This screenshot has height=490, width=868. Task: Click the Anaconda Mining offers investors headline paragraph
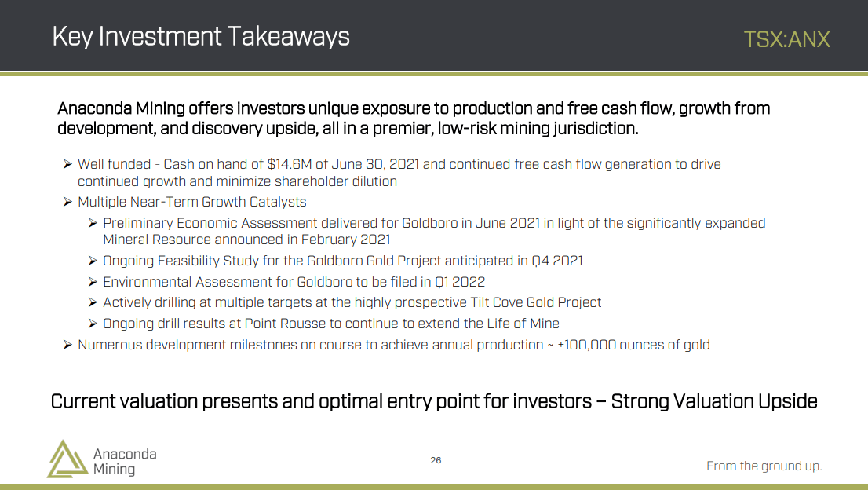(x=414, y=119)
